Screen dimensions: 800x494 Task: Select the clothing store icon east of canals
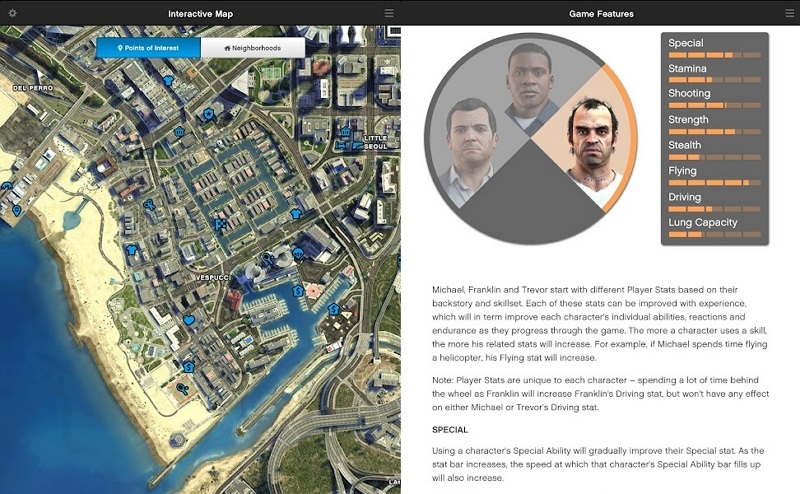point(296,213)
